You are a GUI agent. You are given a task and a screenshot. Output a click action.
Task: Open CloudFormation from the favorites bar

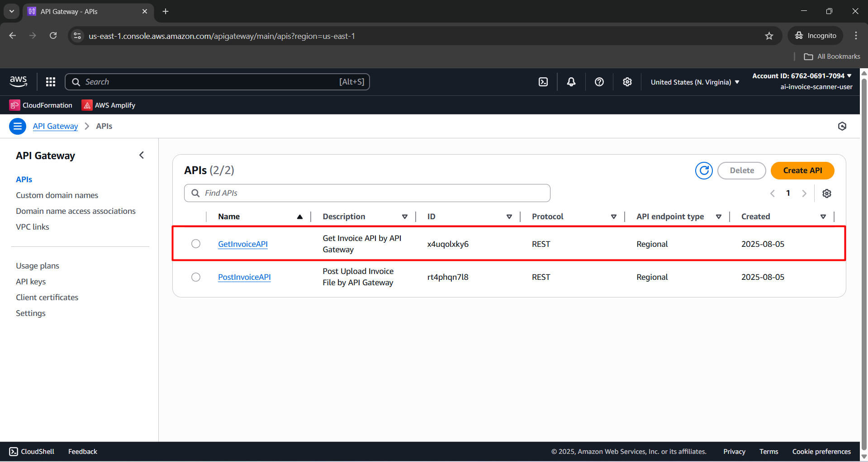point(41,105)
